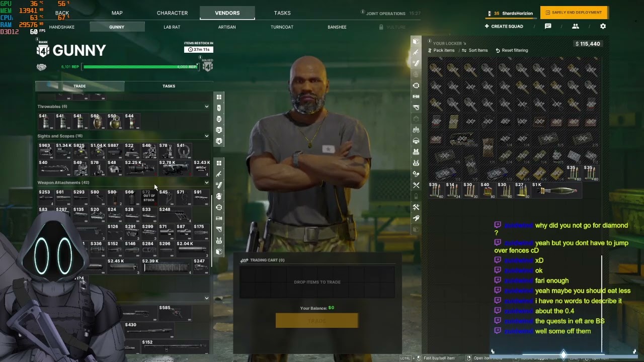Select the HANDSHAKE vendor

pyautogui.click(x=62, y=27)
